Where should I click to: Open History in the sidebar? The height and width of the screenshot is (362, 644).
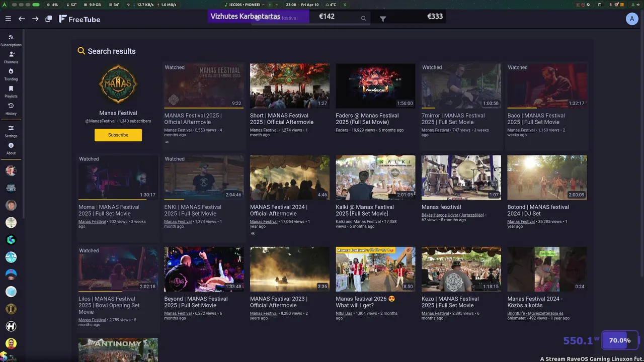(11, 109)
